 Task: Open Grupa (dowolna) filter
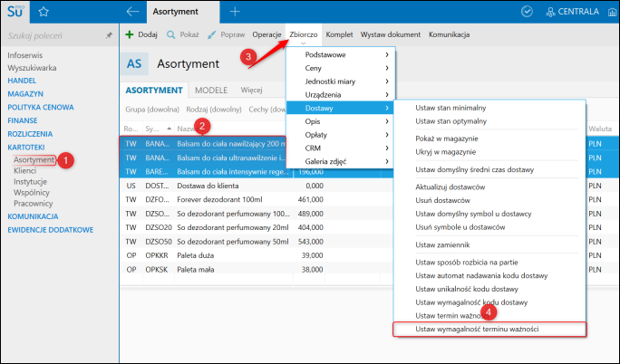point(152,110)
